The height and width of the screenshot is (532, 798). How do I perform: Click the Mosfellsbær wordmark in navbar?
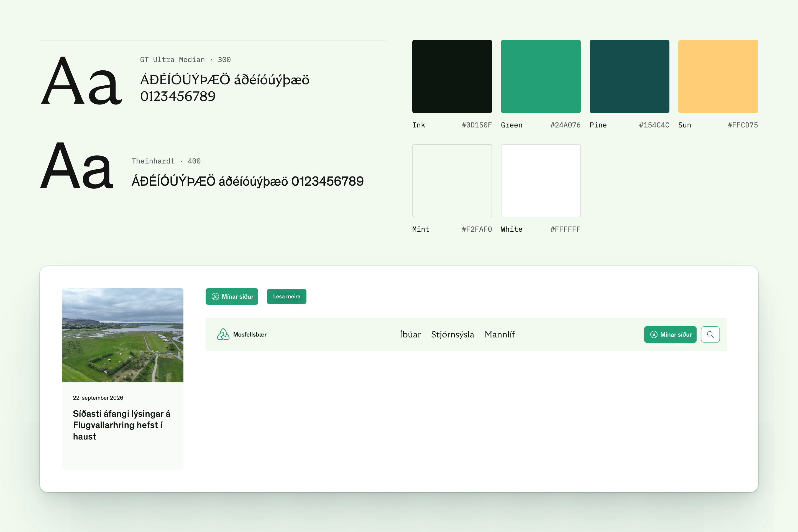[x=250, y=334]
